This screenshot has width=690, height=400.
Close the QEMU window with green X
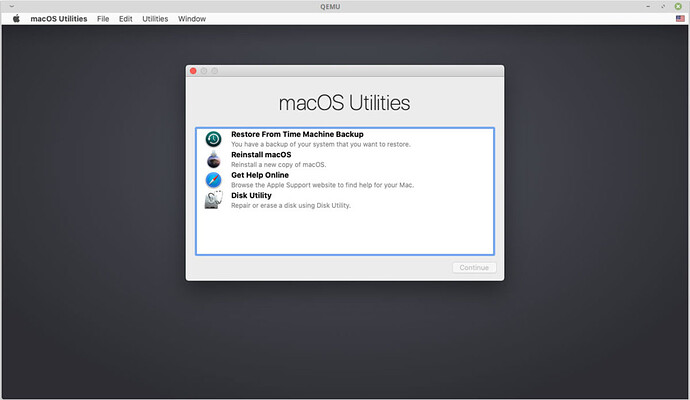(679, 6)
